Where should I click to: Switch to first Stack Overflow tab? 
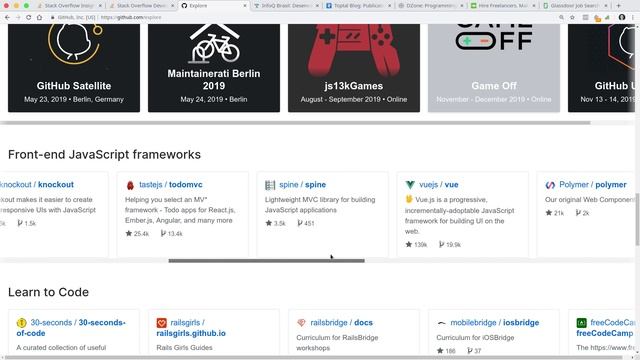pyautogui.click(x=69, y=6)
